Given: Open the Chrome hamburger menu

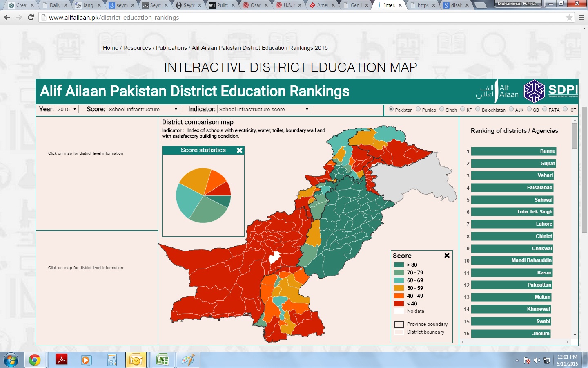Looking at the screenshot, I should tap(581, 18).
